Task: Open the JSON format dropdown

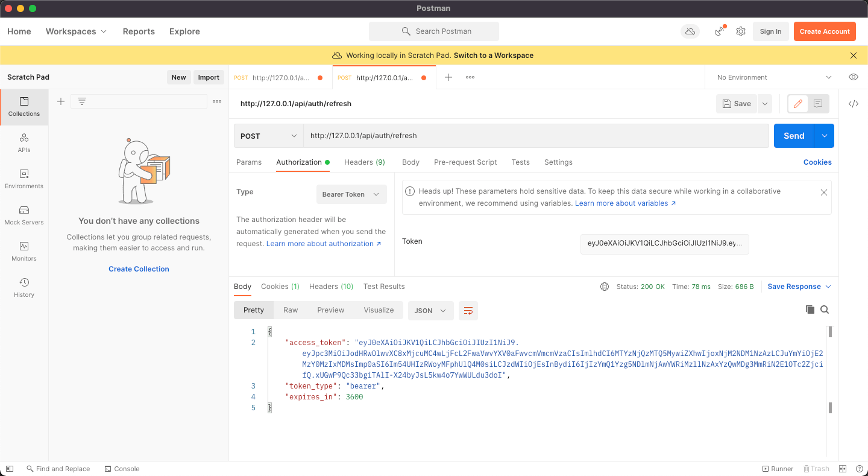Action: 431,311
